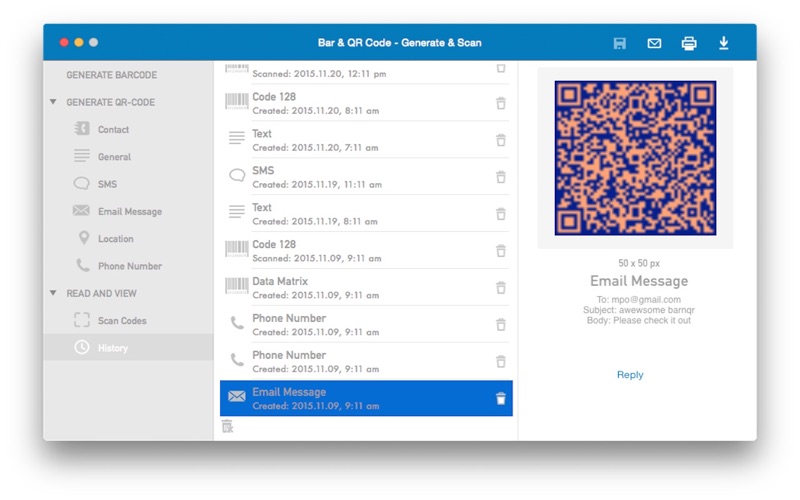Click the print icon in title bar

pyautogui.click(x=689, y=43)
